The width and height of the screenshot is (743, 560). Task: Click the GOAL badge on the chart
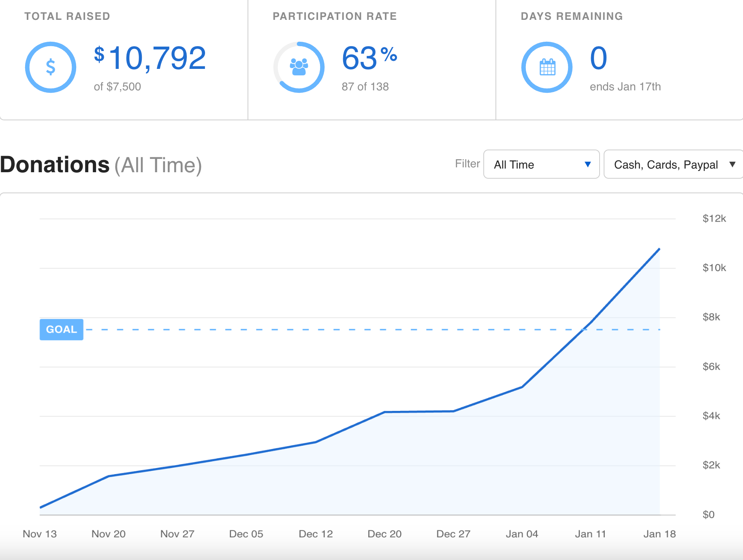click(x=61, y=329)
